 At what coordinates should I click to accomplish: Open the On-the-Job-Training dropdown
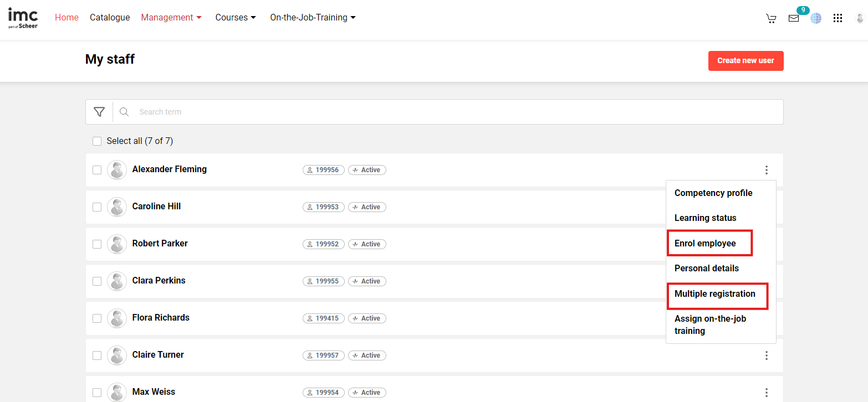click(x=313, y=18)
